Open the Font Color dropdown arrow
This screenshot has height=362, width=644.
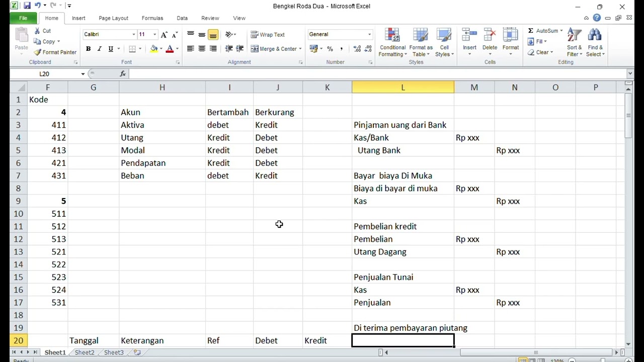(x=177, y=49)
